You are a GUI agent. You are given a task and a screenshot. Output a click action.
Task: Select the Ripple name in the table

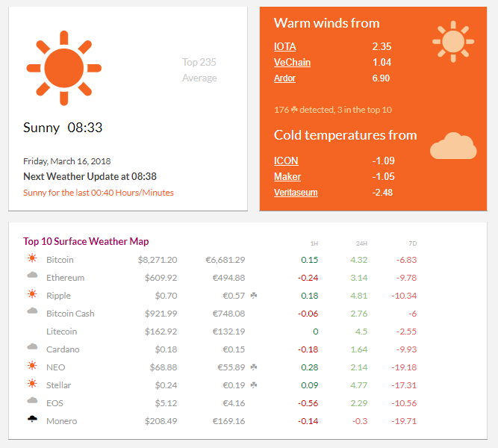click(x=58, y=296)
